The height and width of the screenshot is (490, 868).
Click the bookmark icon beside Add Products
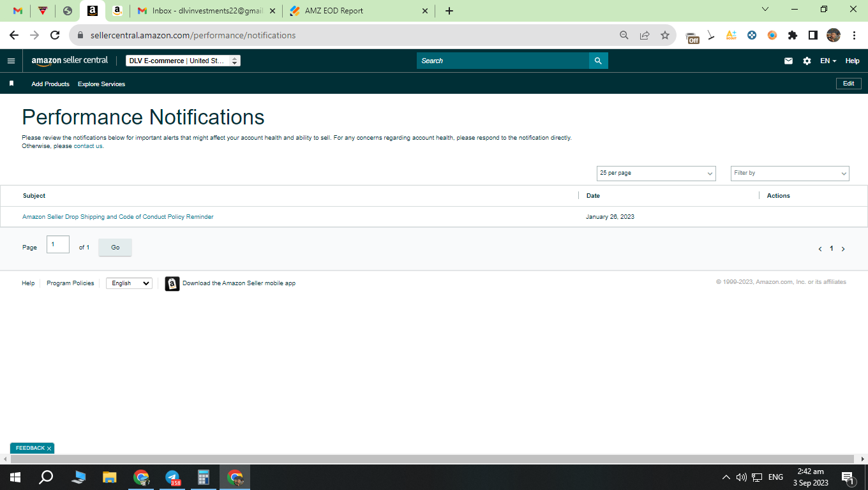point(11,84)
